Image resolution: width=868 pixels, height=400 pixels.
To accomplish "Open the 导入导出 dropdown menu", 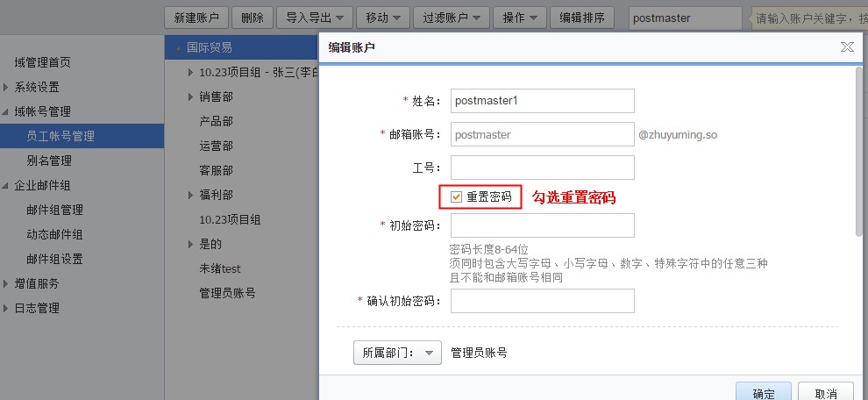I will pyautogui.click(x=315, y=18).
